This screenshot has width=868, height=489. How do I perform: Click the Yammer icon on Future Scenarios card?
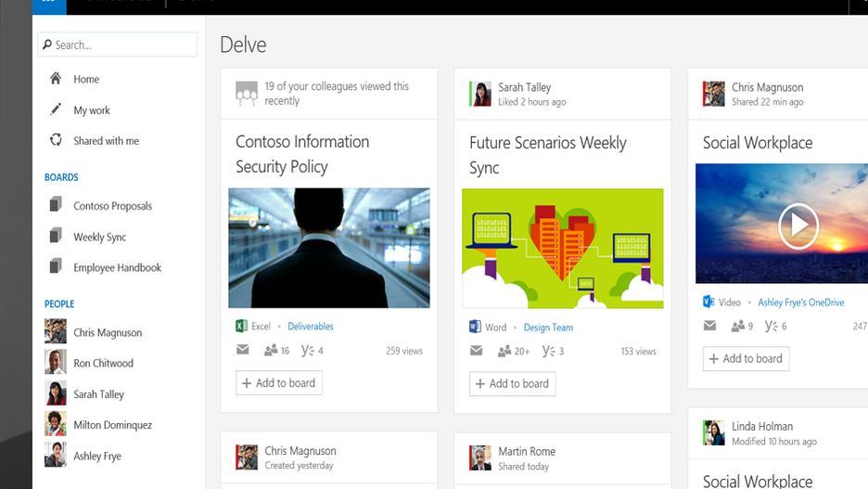548,351
